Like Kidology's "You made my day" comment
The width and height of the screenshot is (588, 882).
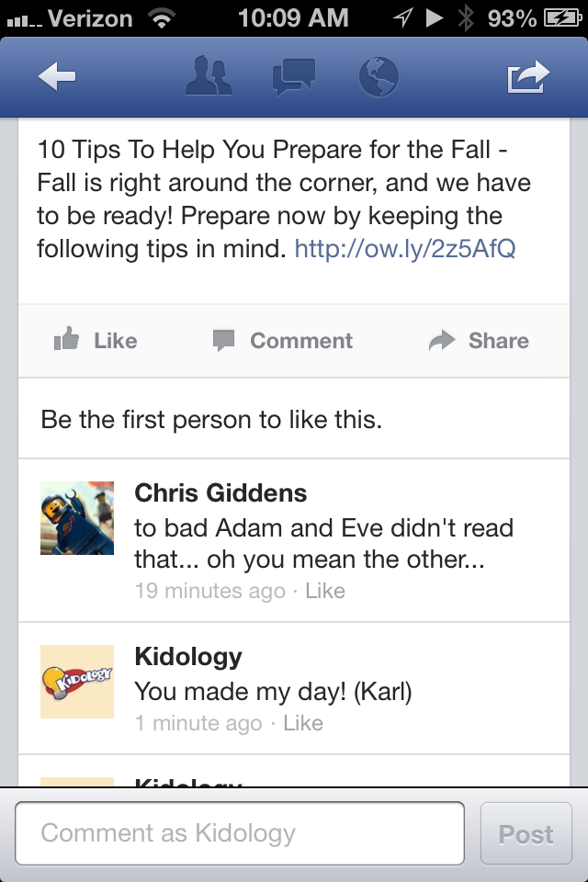point(303,723)
